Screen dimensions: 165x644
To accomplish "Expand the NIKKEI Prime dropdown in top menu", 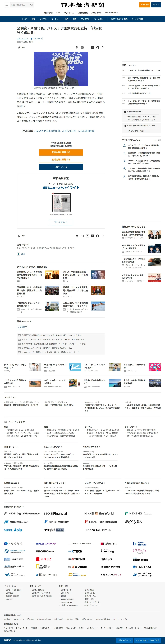I will pyautogui.click(x=112, y=13).
